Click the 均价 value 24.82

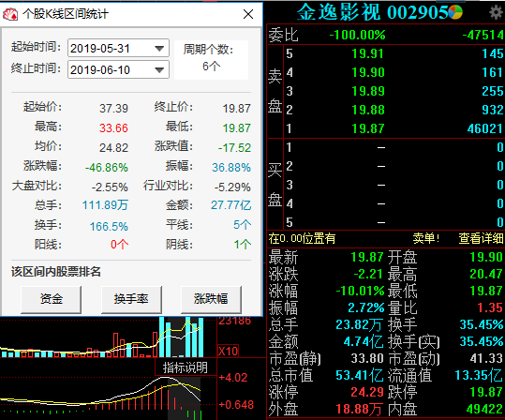[113, 147]
